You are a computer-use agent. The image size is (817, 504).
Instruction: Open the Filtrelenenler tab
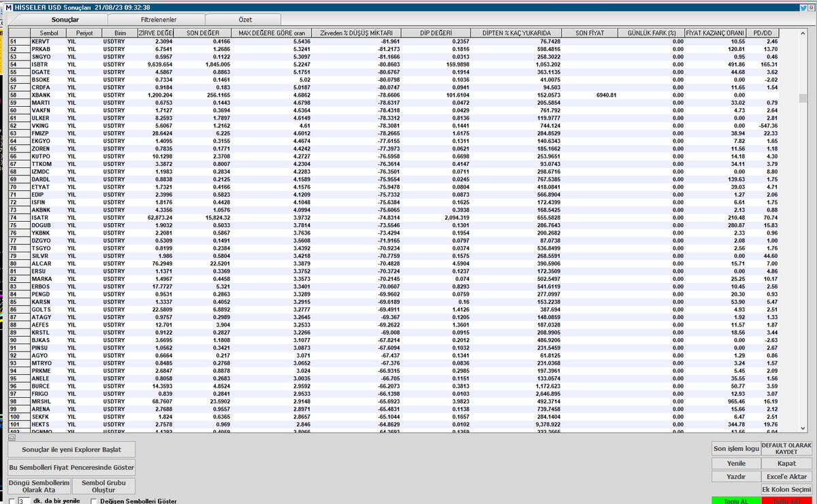pyautogui.click(x=158, y=20)
